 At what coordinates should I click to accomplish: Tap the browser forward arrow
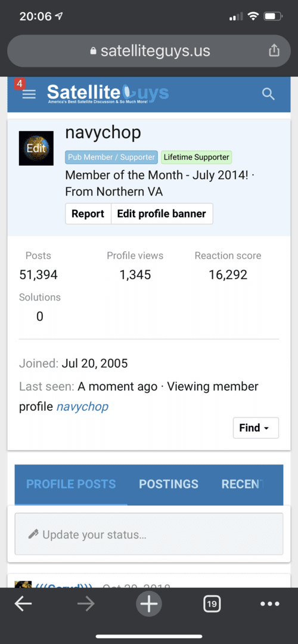click(x=86, y=603)
